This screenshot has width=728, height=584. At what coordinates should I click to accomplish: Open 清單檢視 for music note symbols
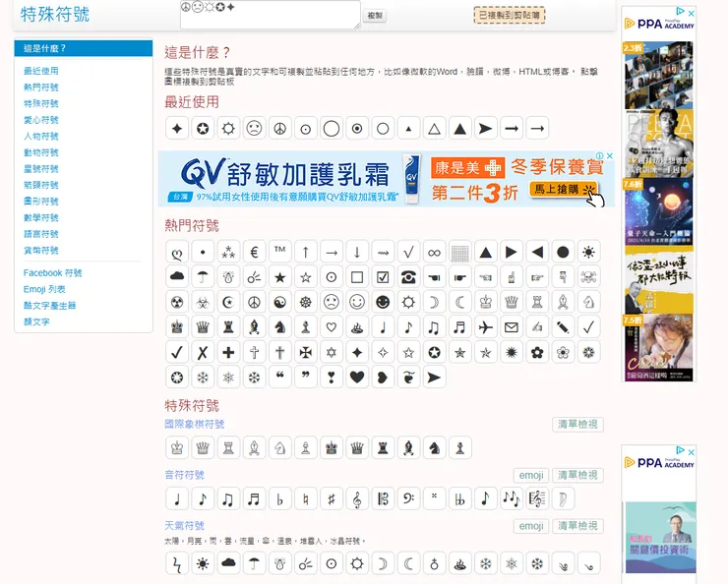(577, 475)
